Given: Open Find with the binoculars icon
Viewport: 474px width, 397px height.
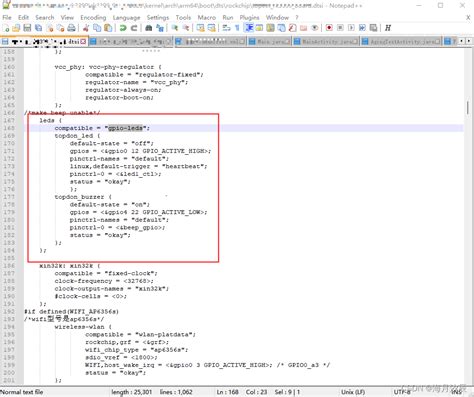Looking at the screenshot, I should point(149,28).
